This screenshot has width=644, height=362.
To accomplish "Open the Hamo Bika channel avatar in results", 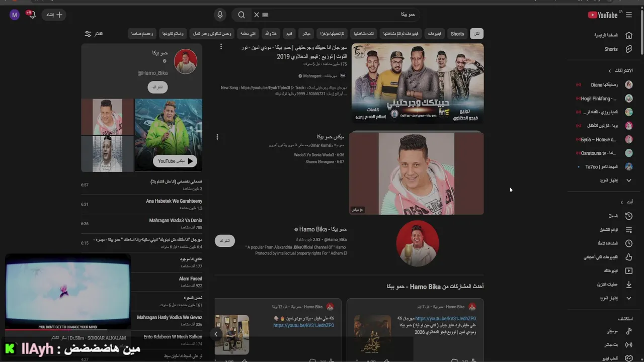I will tap(418, 243).
